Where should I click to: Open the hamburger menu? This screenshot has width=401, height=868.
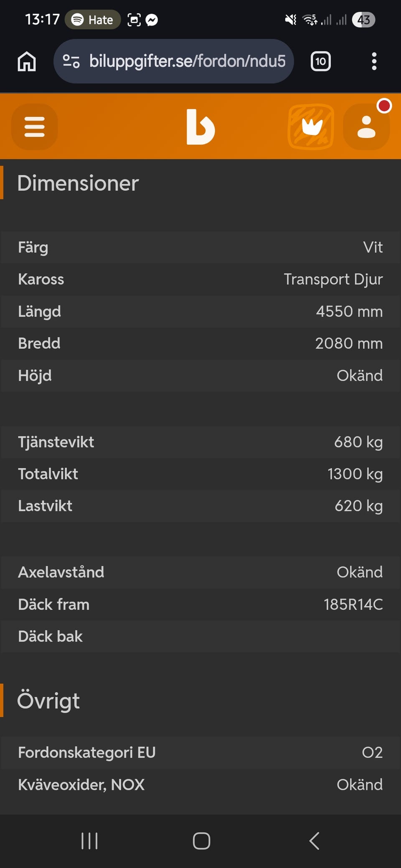coord(34,127)
